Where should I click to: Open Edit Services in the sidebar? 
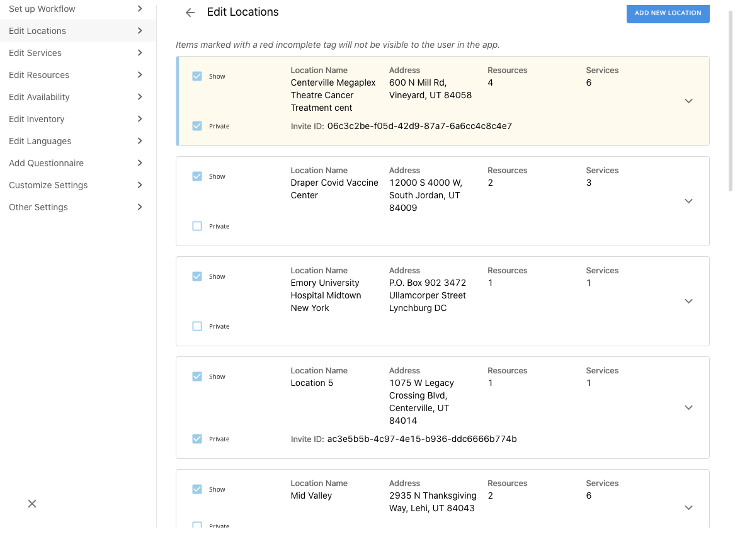[x=78, y=53]
